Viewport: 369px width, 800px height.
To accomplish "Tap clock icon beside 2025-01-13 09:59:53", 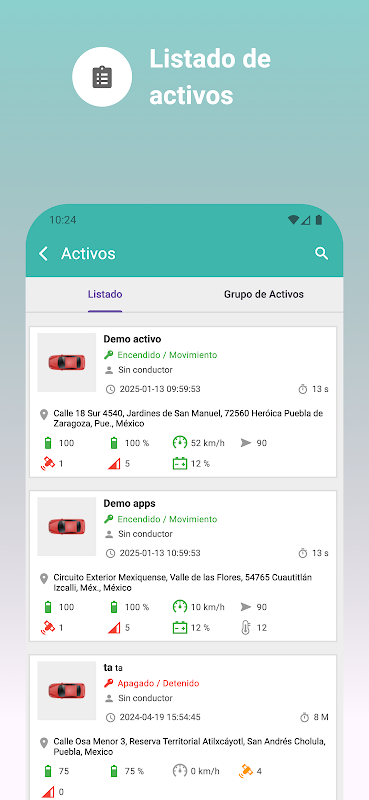I will coord(110,389).
